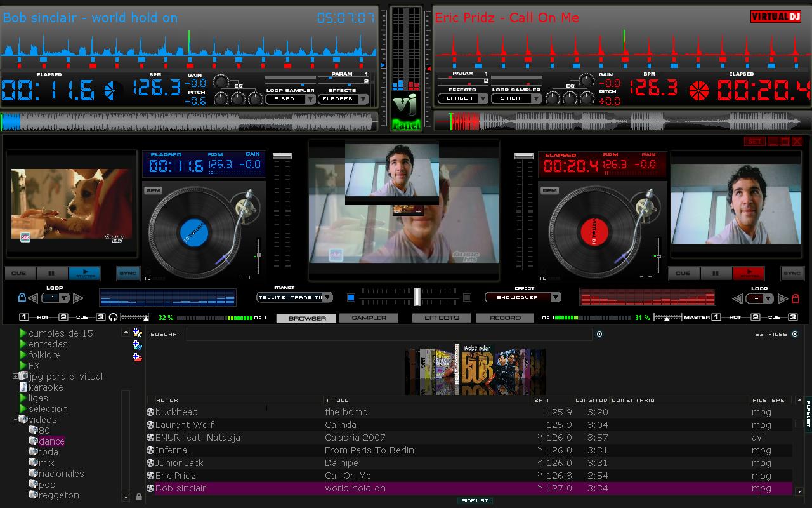
Task: Toggle the right deck red loop lock icon
Action: [796, 298]
